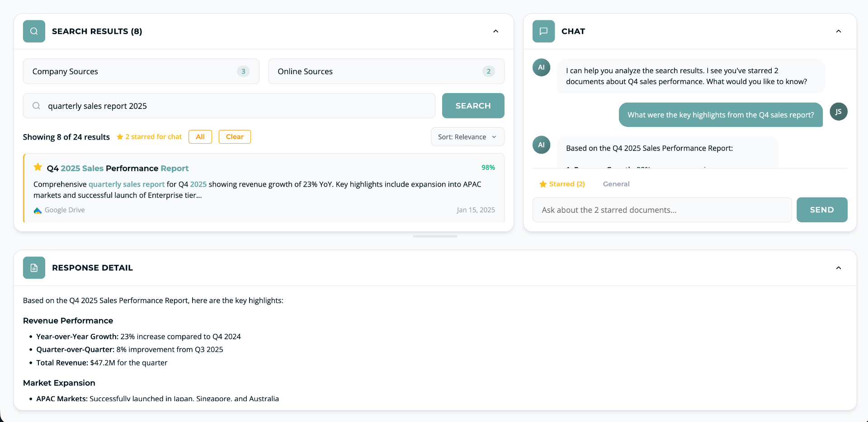Image resolution: width=868 pixels, height=422 pixels.
Task: Click the star beside '2 starred for chat'
Action: 119,136
